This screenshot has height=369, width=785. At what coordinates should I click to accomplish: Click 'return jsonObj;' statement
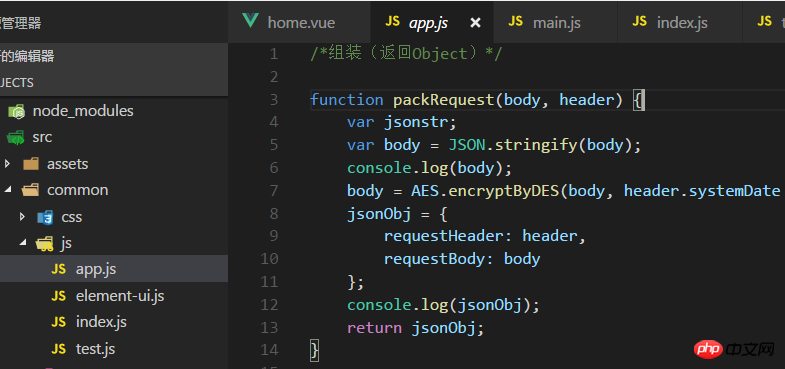point(416,328)
